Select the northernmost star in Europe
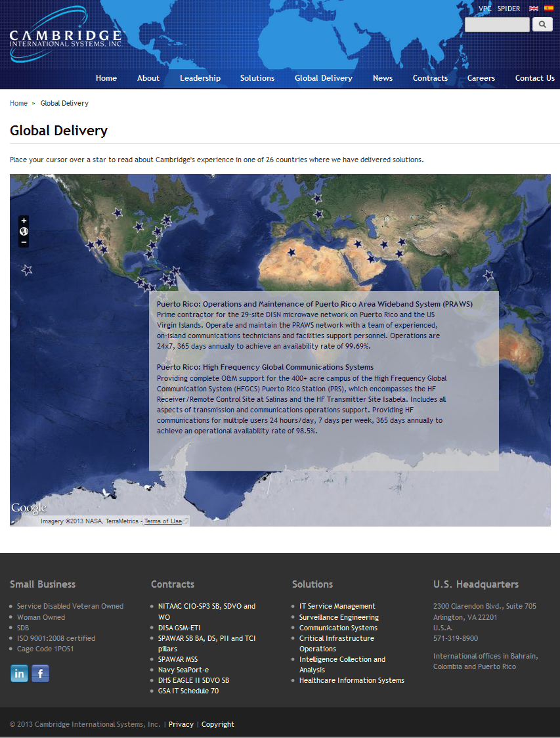560x738 pixels. [x=317, y=198]
